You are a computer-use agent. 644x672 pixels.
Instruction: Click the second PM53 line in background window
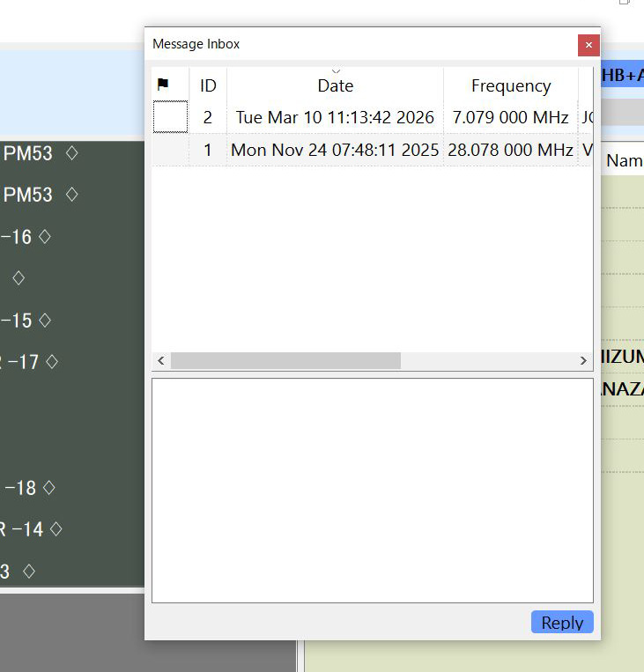click(x=41, y=195)
